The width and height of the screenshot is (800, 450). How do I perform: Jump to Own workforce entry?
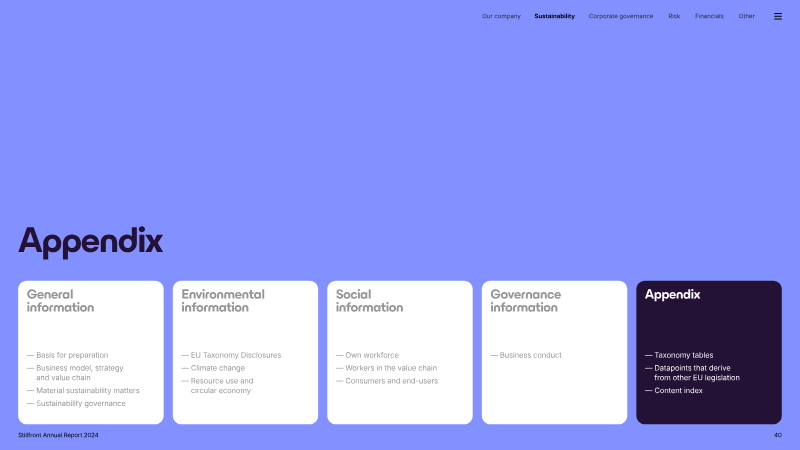pos(372,355)
